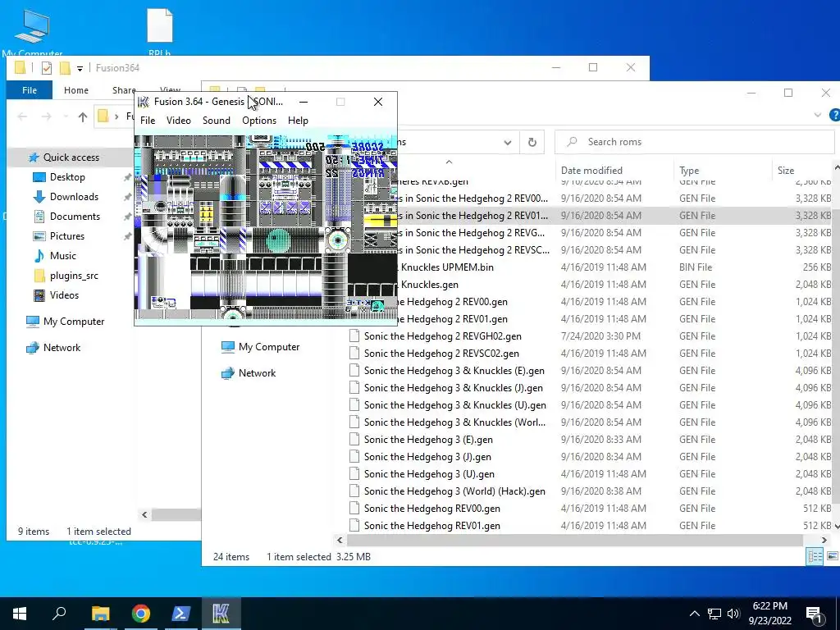This screenshot has width=840, height=630.
Task: Switch to Home ribbon tab in Fusion364 window
Action: click(x=76, y=90)
